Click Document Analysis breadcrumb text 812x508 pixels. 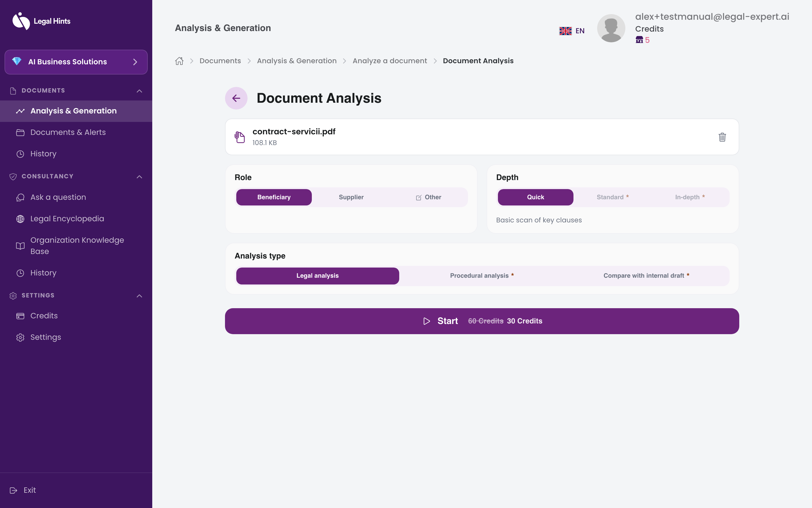[478, 61]
